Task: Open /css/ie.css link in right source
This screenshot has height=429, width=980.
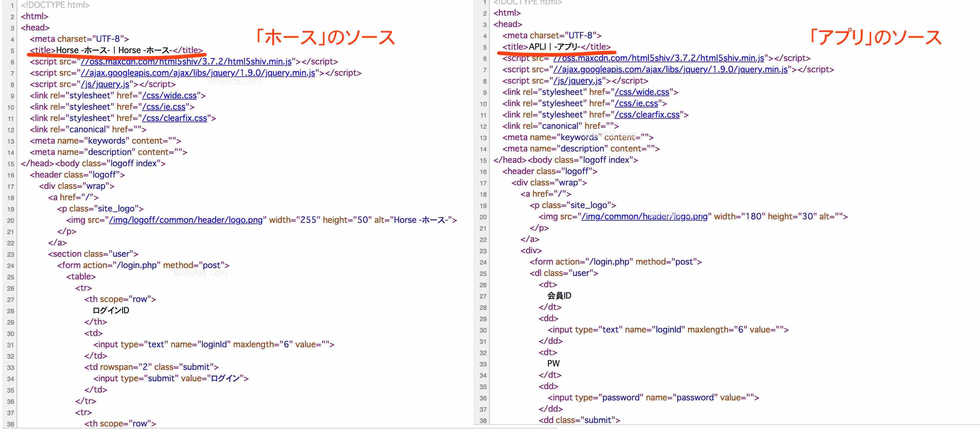Action: pyautogui.click(x=636, y=103)
